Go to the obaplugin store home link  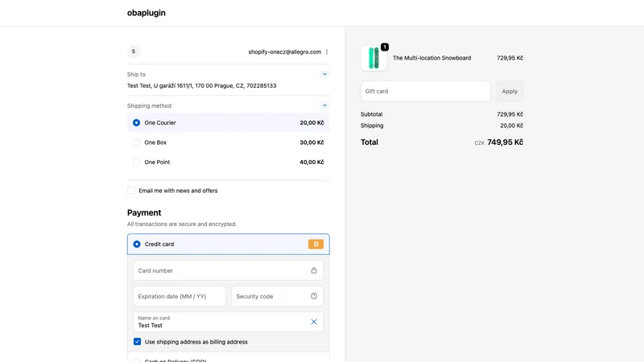[x=147, y=13]
